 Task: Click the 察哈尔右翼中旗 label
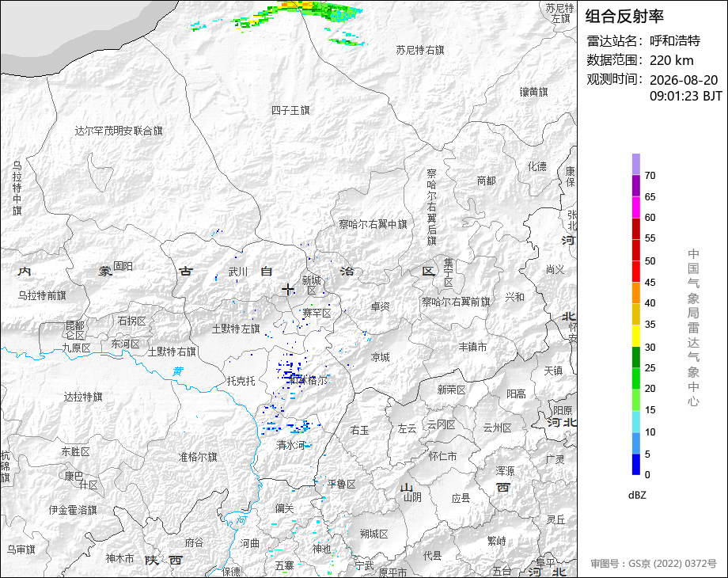point(373,224)
